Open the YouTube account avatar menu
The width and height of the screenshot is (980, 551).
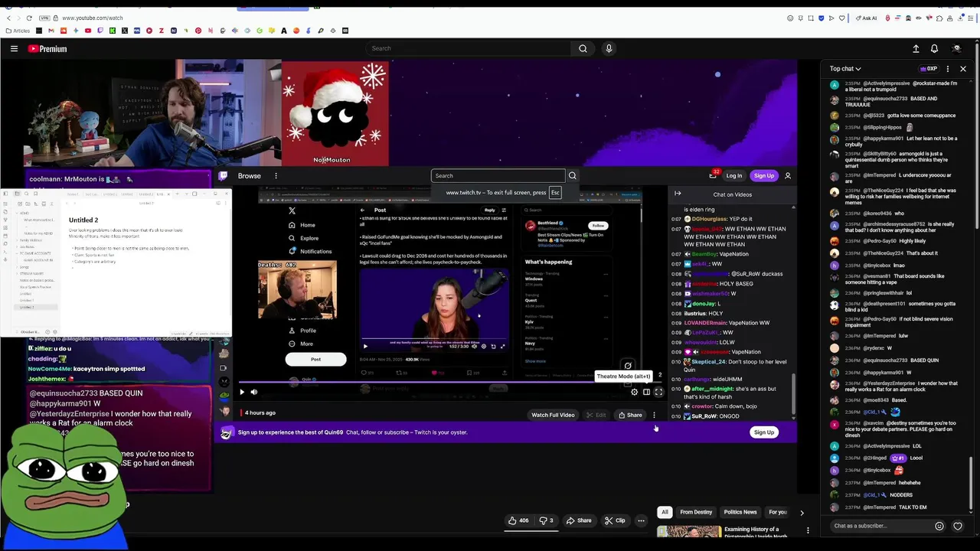pyautogui.click(x=956, y=48)
